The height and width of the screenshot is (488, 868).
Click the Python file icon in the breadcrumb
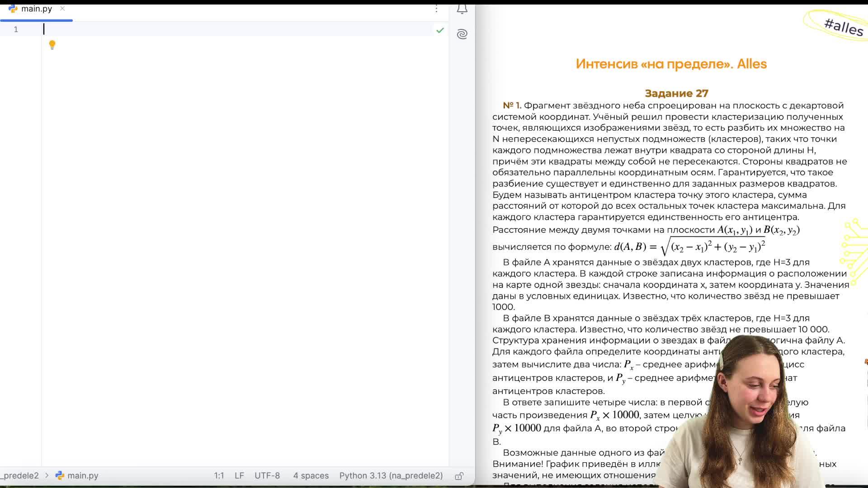60,475
